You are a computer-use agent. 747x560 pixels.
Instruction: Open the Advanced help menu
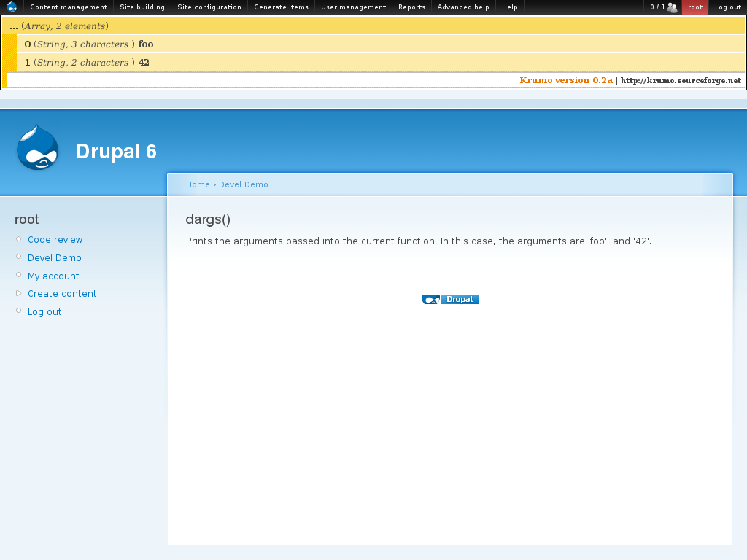point(462,7)
